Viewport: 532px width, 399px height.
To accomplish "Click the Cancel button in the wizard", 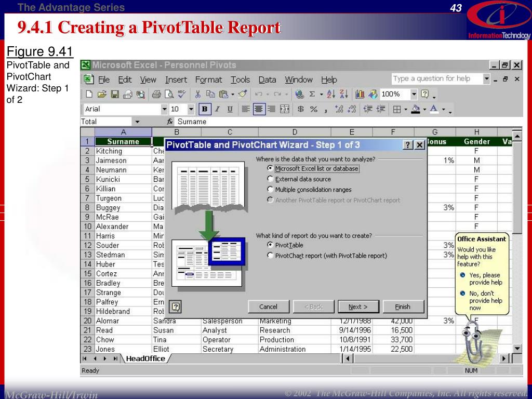I will pyautogui.click(x=269, y=307).
